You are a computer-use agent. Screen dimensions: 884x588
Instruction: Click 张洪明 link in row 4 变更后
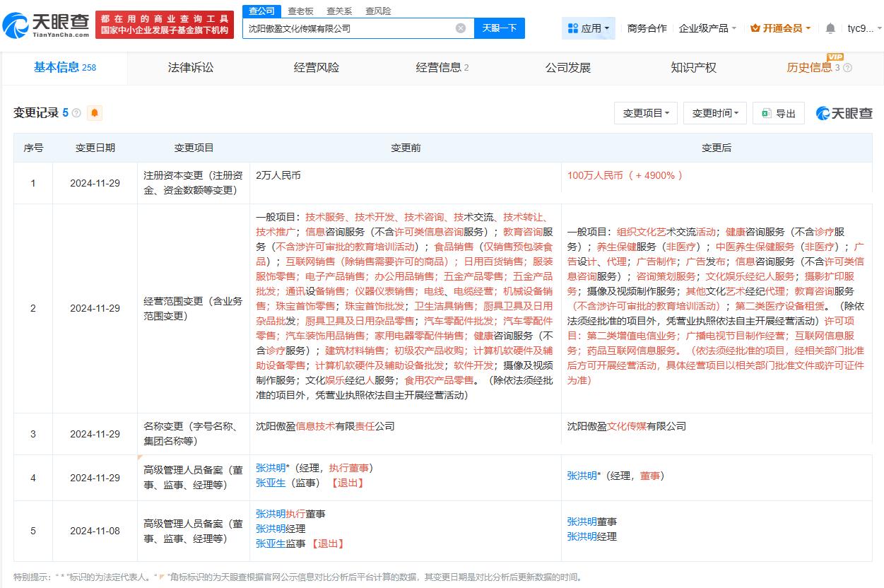point(582,476)
